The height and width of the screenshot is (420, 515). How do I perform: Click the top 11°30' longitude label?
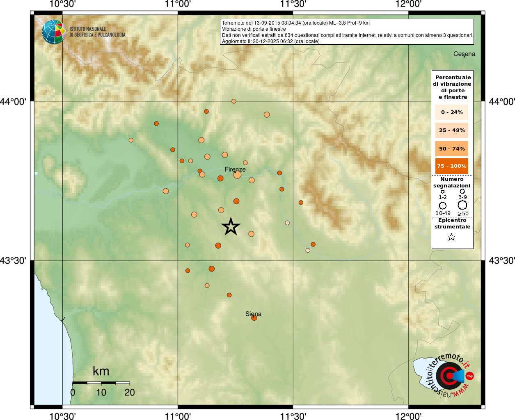click(x=293, y=4)
